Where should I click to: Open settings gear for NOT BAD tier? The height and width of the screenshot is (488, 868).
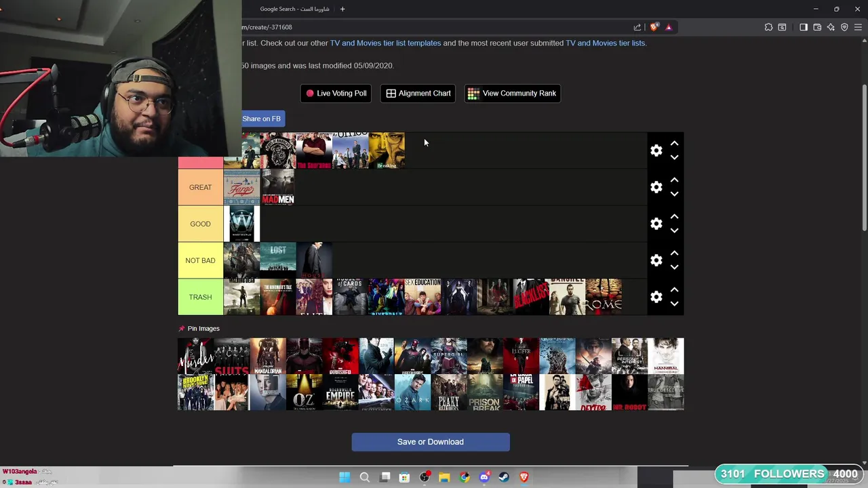point(656,260)
